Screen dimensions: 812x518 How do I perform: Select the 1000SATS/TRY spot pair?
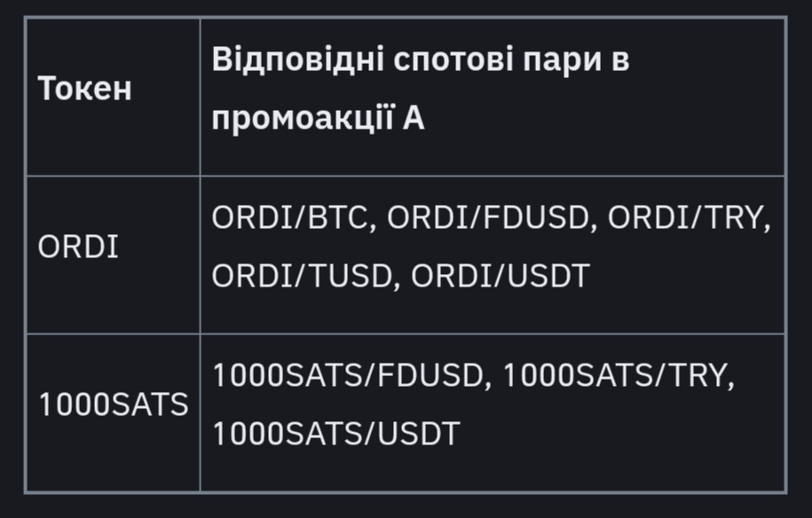[x=618, y=376]
